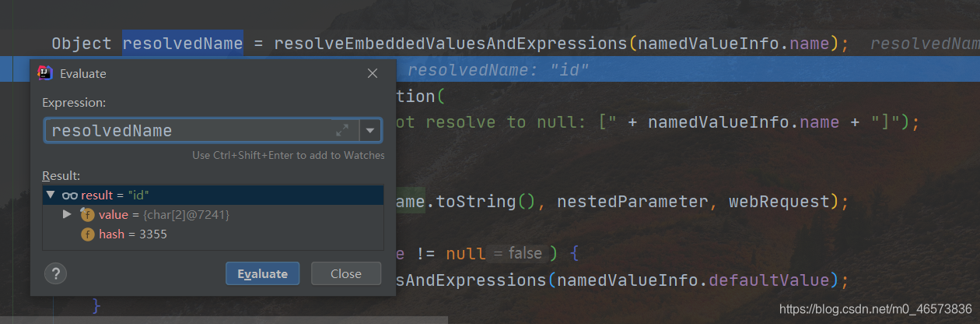
Task: Click namedValueInfo.defaultValue in the code
Action: tap(694, 280)
